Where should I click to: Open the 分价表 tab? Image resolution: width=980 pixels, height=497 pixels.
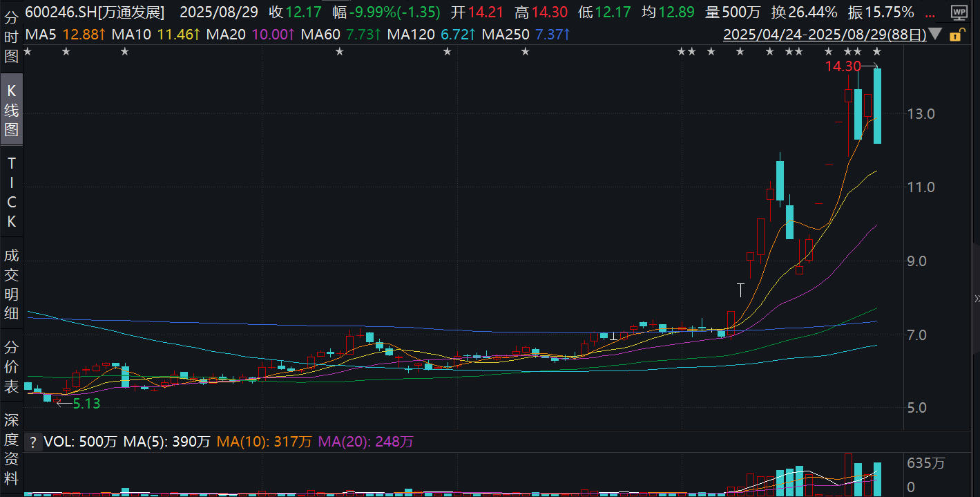11,366
